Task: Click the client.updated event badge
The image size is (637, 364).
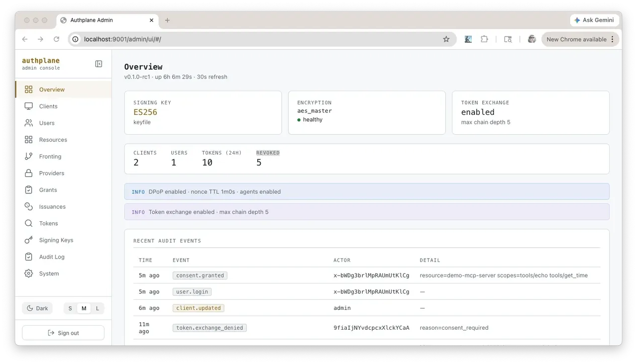Action: 199,308
